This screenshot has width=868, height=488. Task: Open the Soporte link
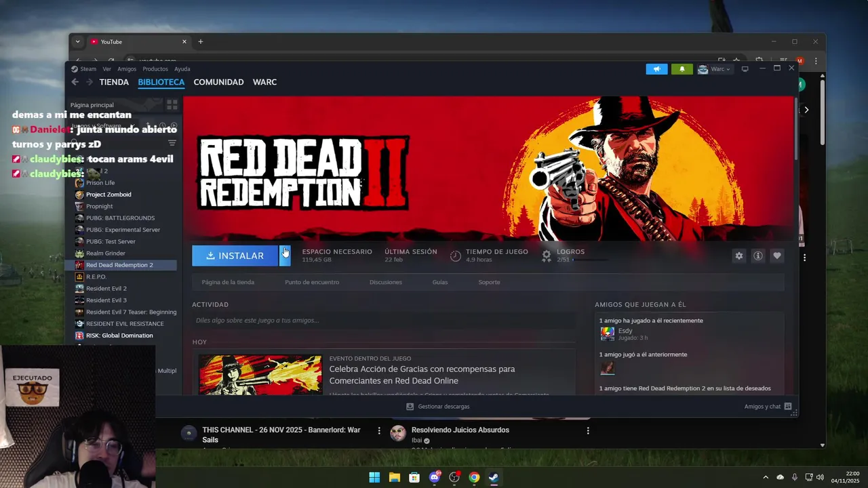pos(489,282)
